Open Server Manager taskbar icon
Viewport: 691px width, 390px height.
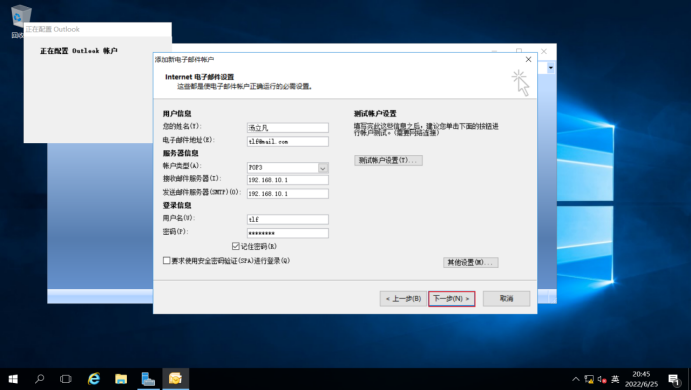point(148,379)
